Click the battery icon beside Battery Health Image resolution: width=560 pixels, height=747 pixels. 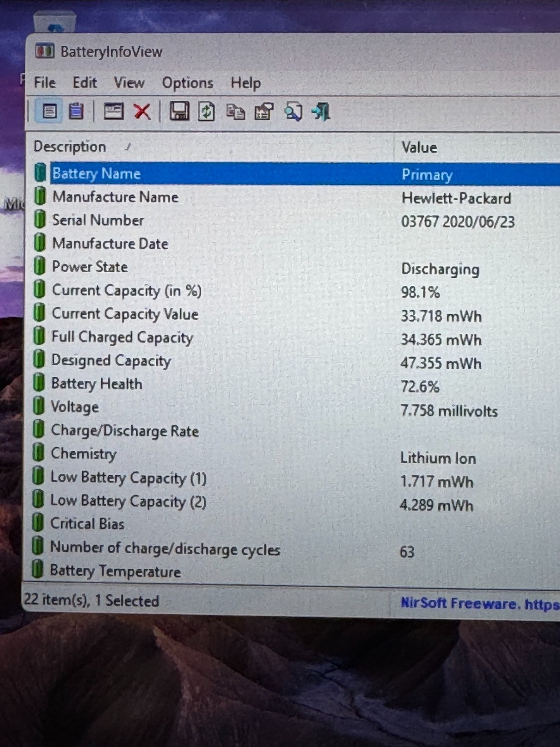click(x=39, y=383)
